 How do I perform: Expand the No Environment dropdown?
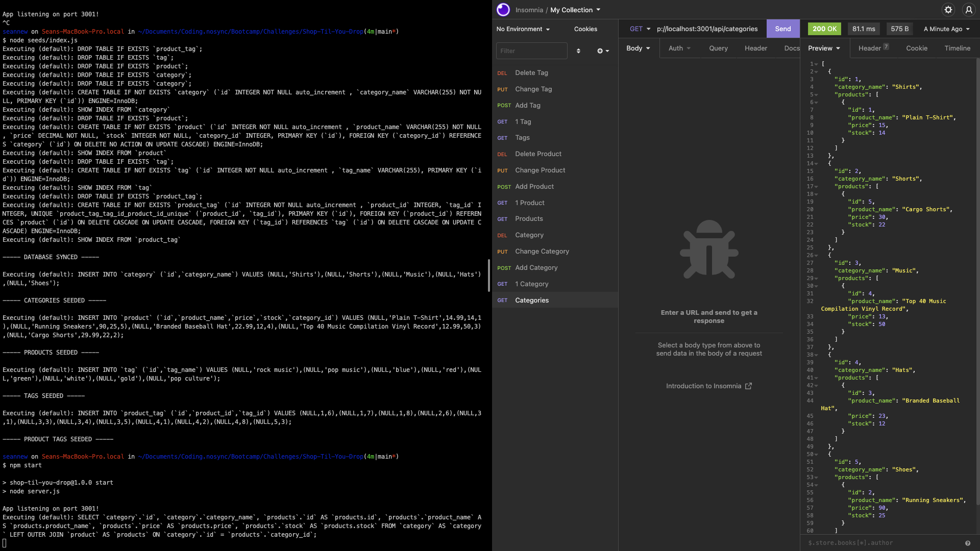pyautogui.click(x=523, y=29)
